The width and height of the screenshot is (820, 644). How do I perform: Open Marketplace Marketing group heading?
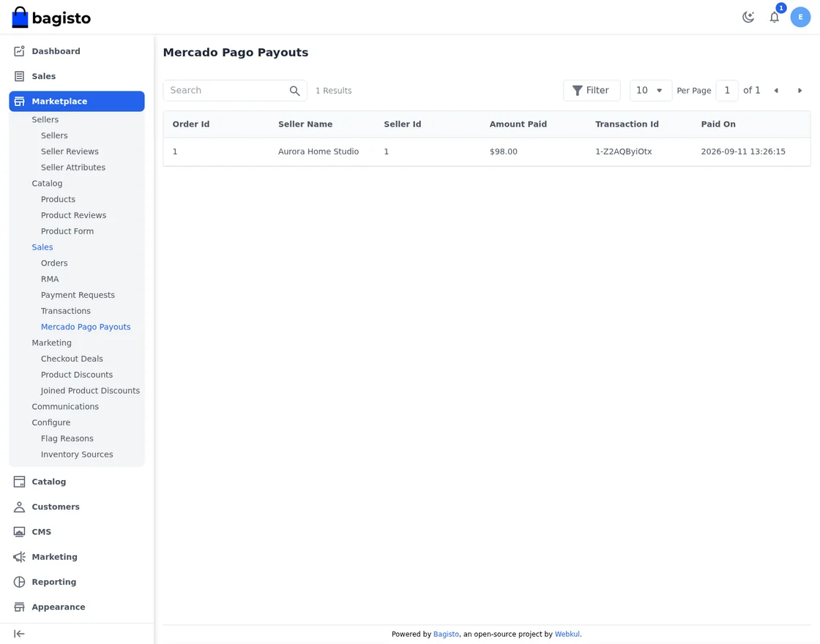[x=52, y=343]
